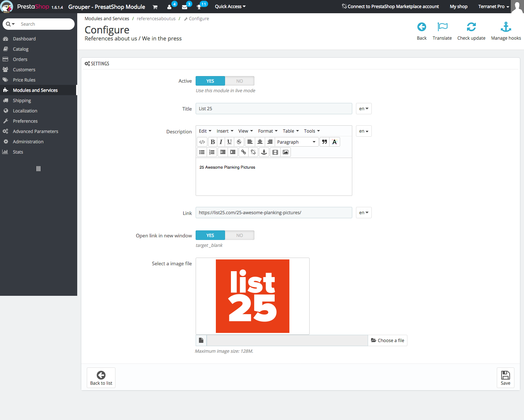
Task: Open the editor Insert menu
Action: click(225, 131)
